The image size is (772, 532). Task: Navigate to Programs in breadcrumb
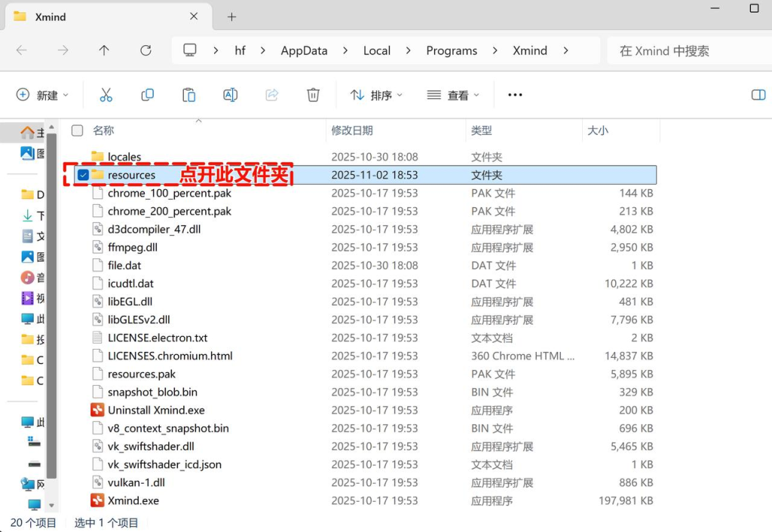click(x=452, y=50)
